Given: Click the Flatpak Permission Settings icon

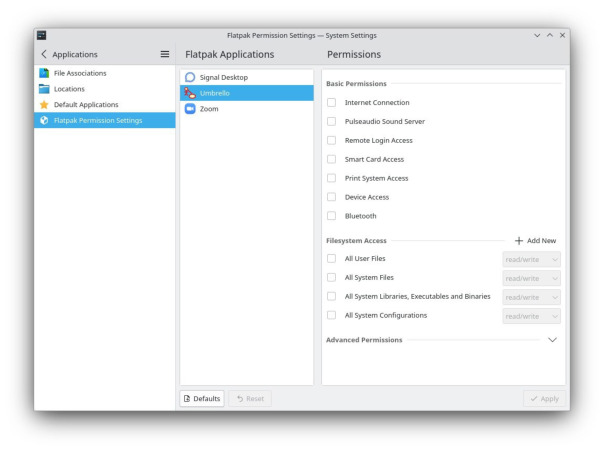Looking at the screenshot, I should click(44, 121).
